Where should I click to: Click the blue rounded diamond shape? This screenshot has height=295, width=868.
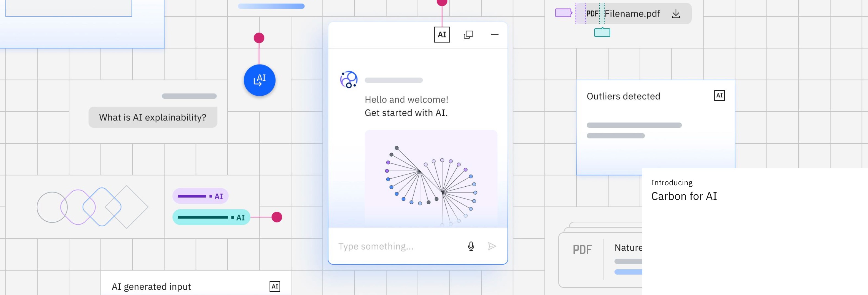point(102,207)
